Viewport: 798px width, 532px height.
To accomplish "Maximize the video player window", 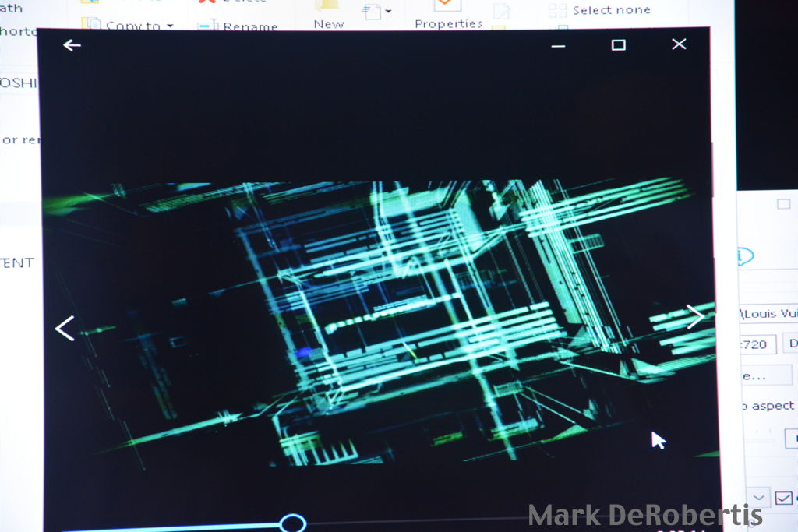I will [618, 45].
